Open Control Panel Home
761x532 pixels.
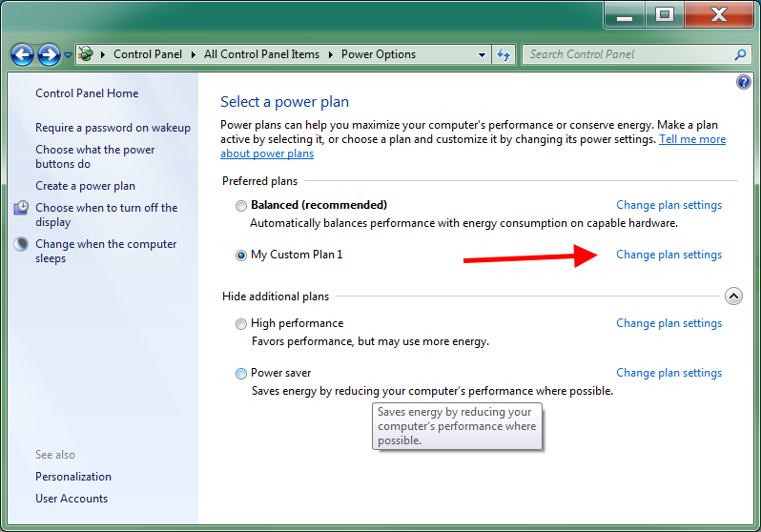(x=87, y=93)
